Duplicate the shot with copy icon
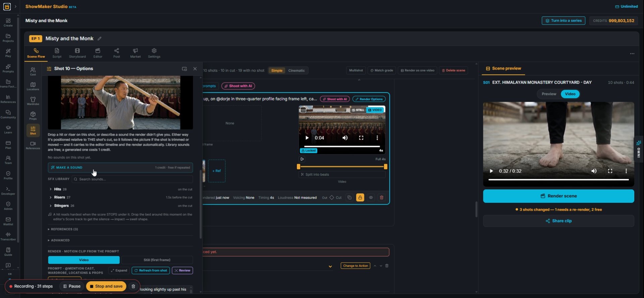 point(349,198)
